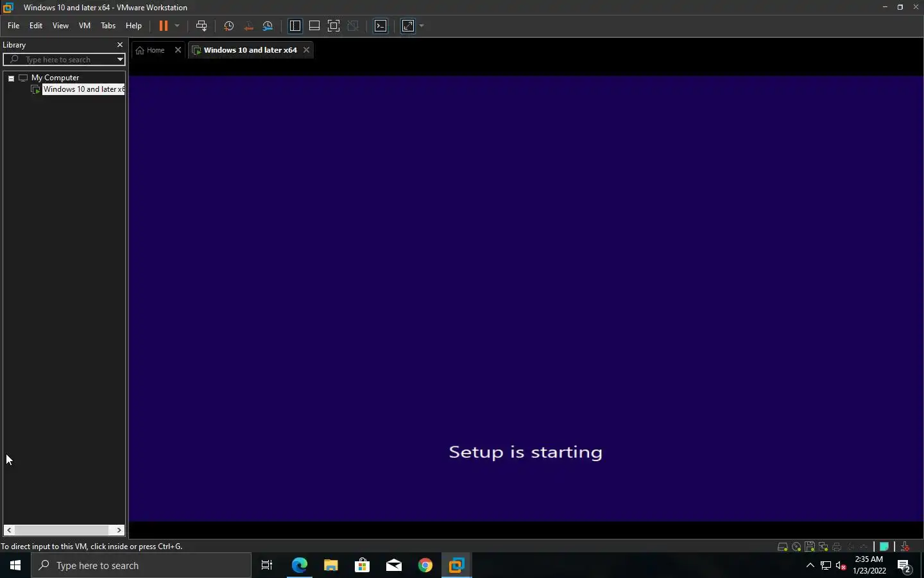The image size is (924, 578).
Task: Expand the power options dropdown arrow
Action: tap(177, 26)
